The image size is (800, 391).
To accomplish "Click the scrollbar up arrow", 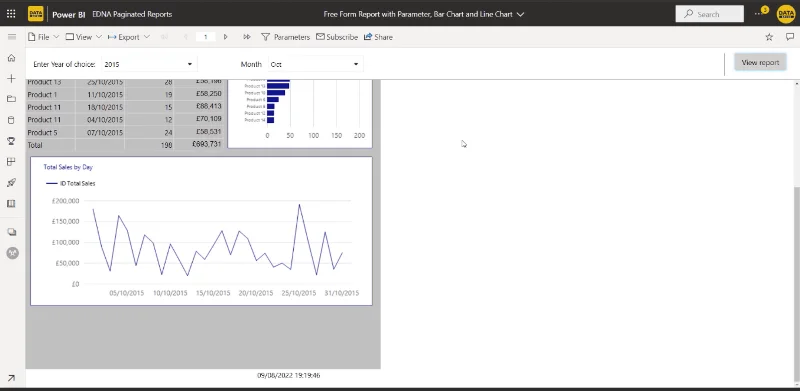I will coord(796,83).
